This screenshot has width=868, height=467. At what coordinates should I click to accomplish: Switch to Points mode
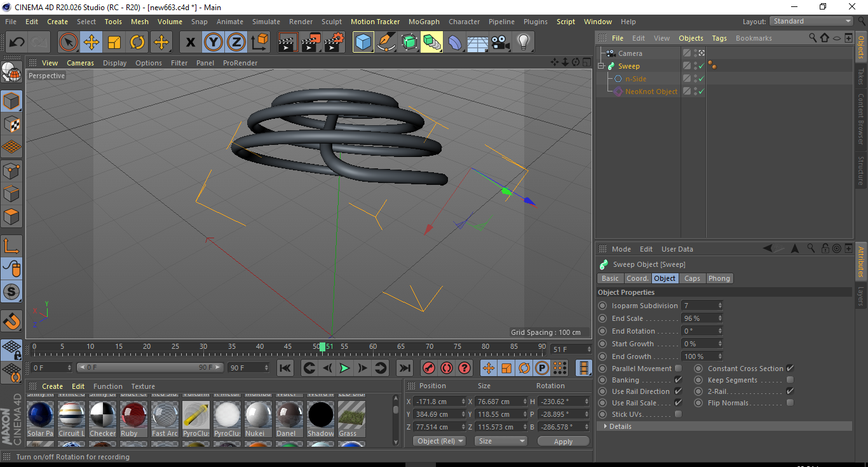point(11,170)
